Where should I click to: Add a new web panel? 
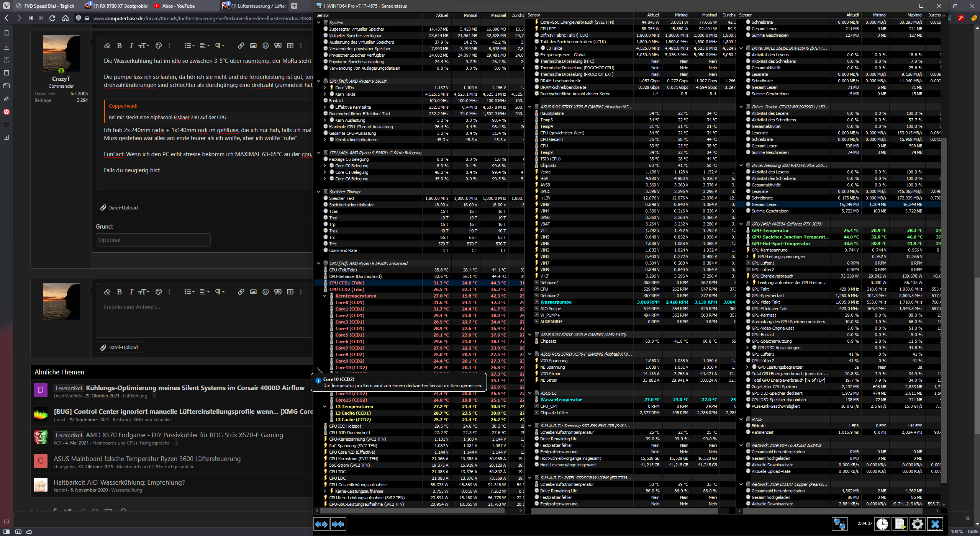7,137
